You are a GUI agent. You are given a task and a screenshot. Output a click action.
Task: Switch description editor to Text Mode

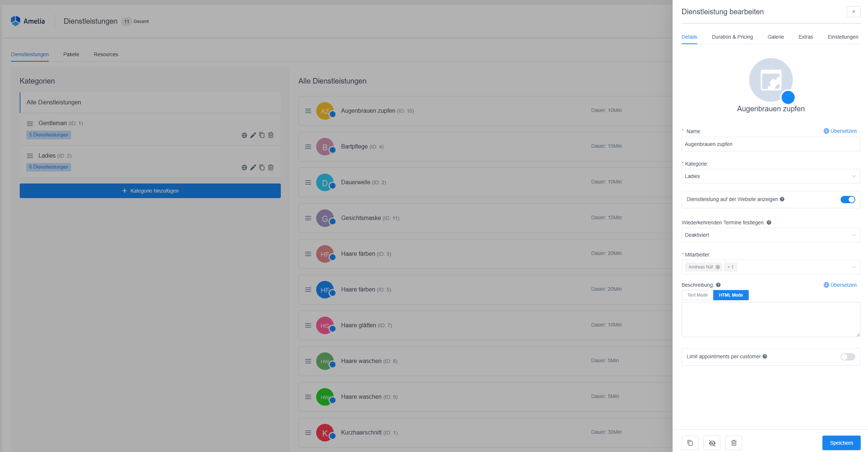tap(697, 295)
